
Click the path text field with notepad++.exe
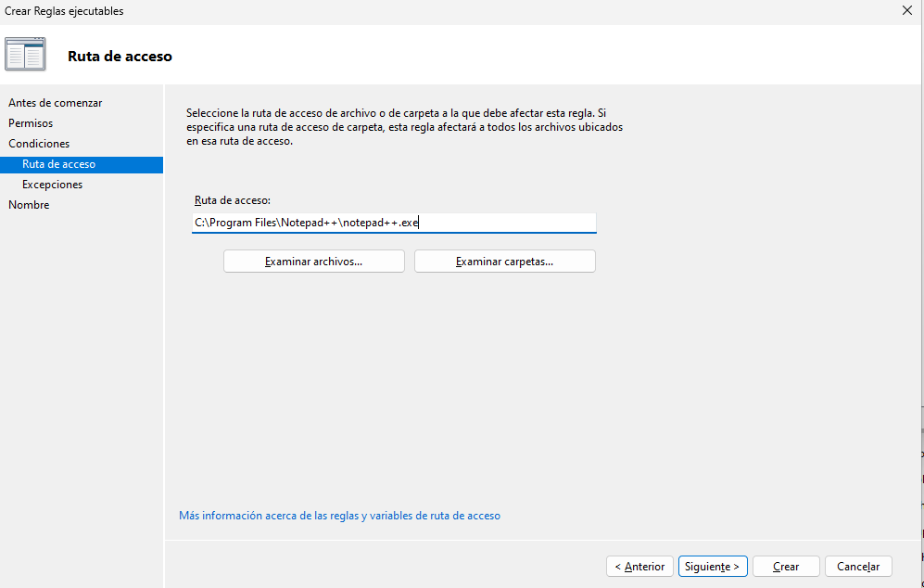(394, 223)
